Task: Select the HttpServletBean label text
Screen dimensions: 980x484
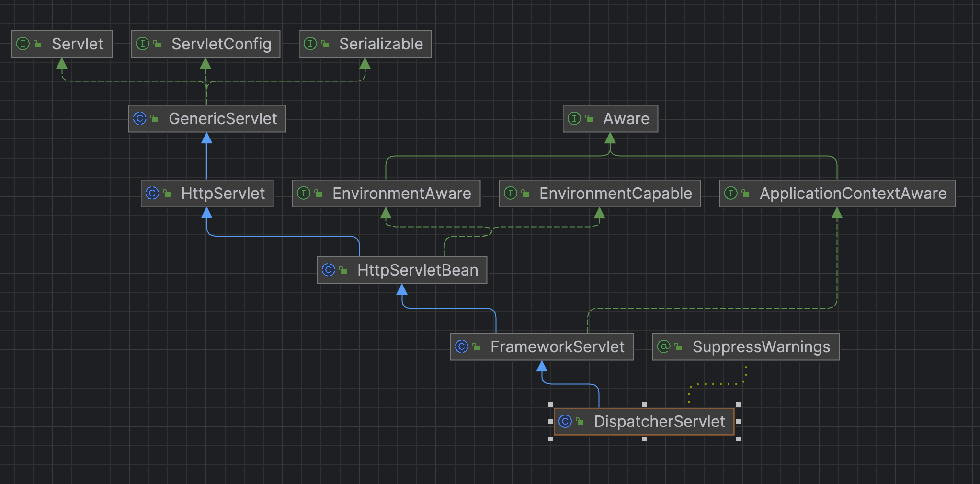Action: [x=418, y=270]
